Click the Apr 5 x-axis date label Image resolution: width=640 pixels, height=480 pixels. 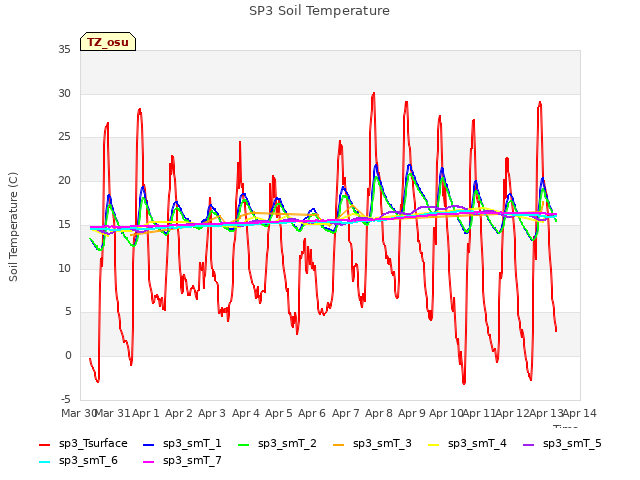279,413
